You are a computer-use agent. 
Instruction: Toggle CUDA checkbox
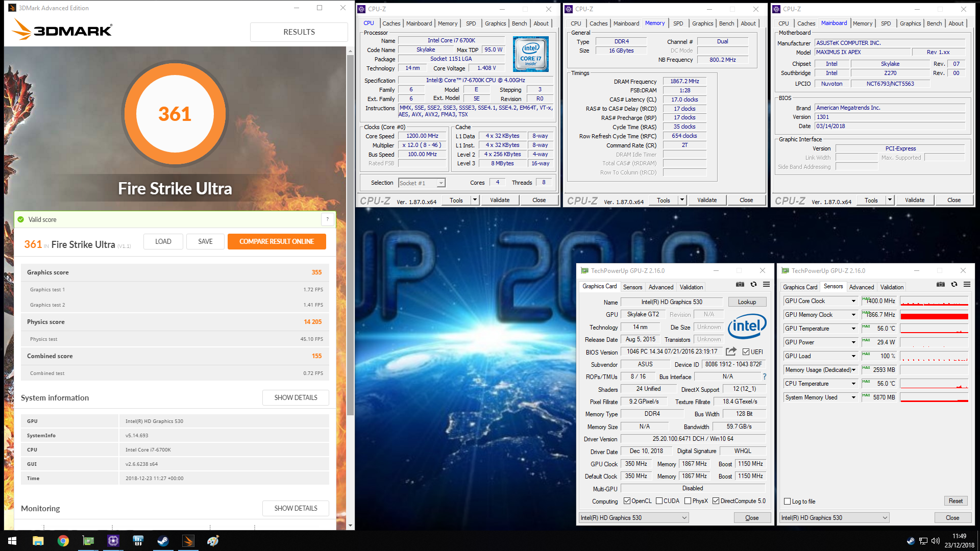[659, 501]
